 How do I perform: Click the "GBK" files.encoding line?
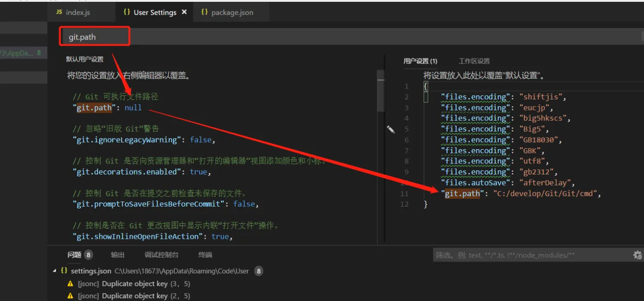tap(493, 150)
